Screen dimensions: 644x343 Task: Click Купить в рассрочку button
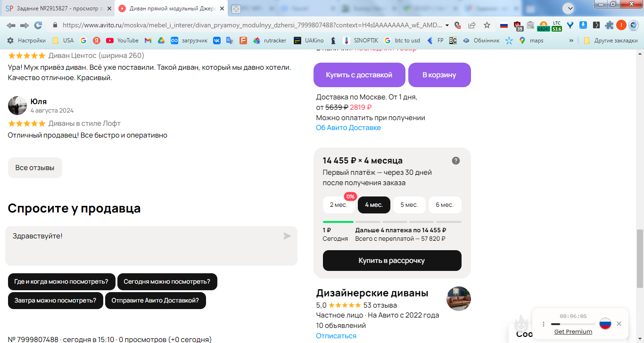coord(392,261)
